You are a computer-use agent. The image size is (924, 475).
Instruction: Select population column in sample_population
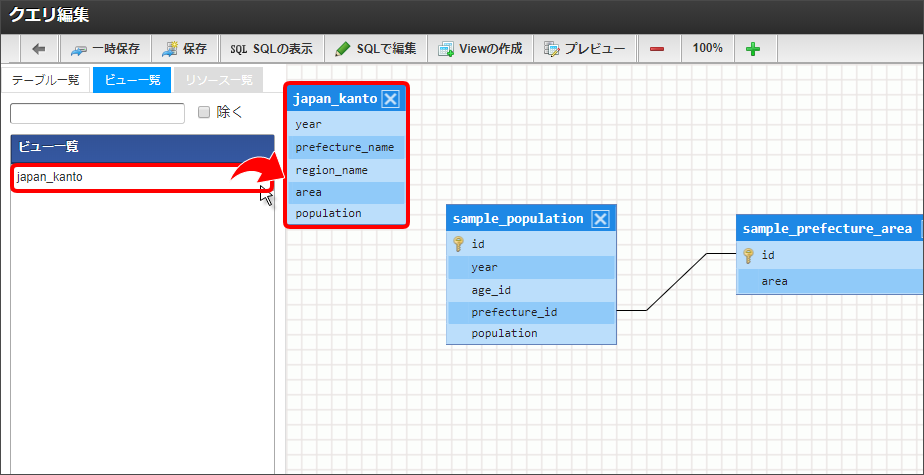pos(532,334)
